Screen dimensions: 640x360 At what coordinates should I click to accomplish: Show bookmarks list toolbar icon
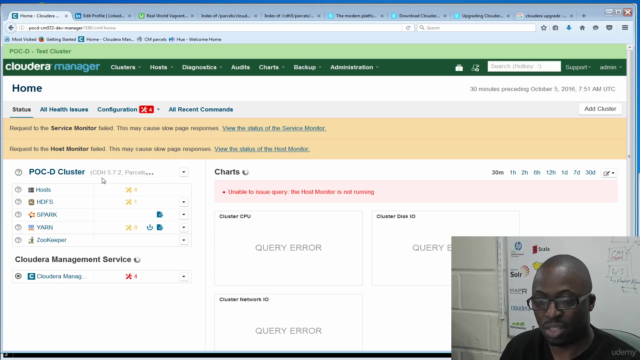(556, 28)
